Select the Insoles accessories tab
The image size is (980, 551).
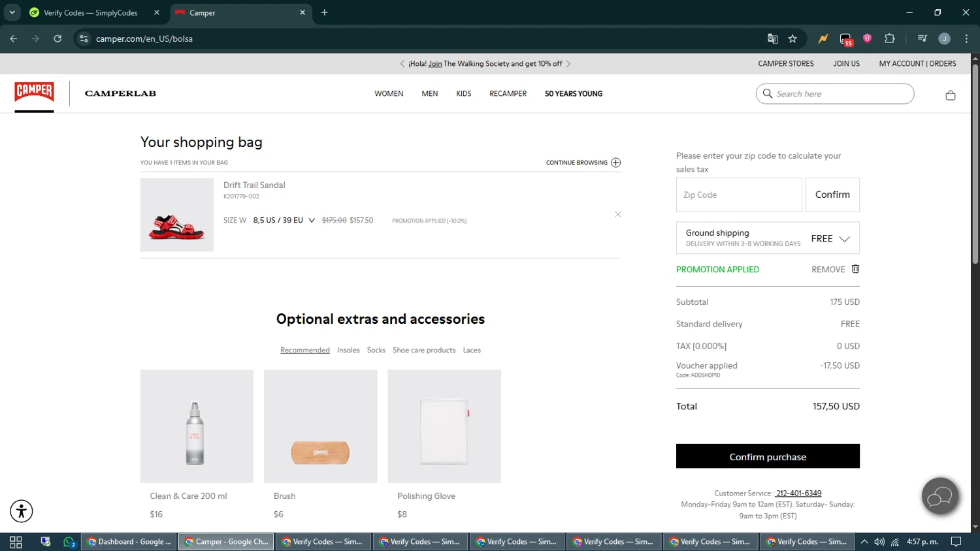tap(348, 350)
